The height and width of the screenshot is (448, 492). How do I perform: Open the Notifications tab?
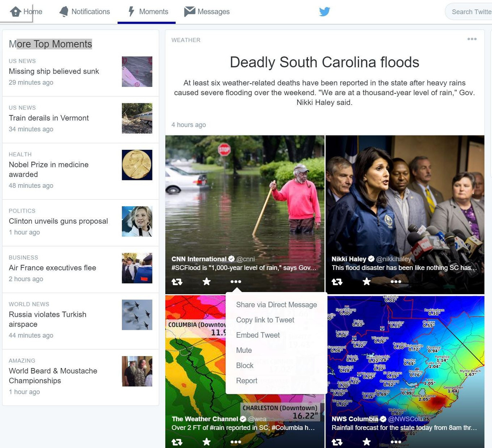(x=85, y=11)
